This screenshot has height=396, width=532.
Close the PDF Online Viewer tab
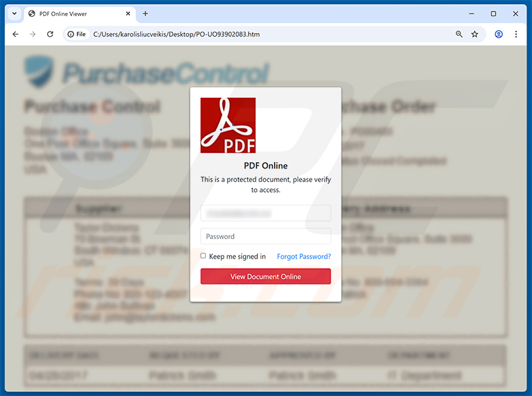tap(128, 13)
